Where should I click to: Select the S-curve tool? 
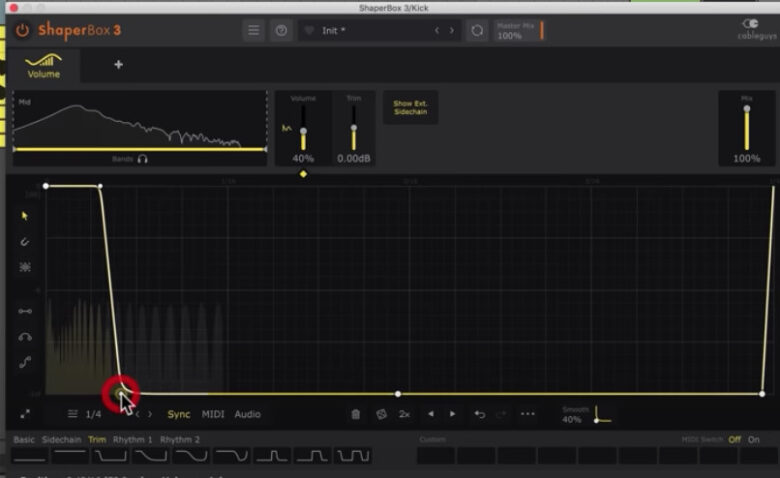coord(25,362)
